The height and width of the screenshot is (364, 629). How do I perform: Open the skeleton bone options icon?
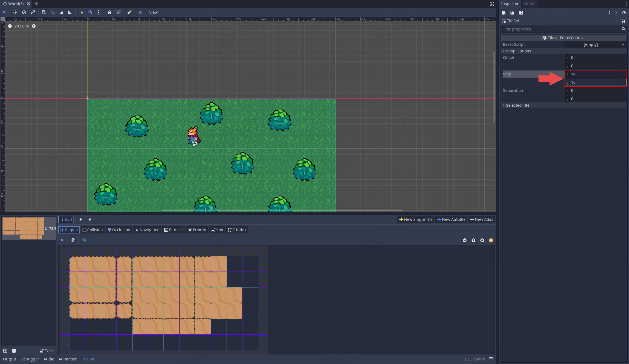pyautogui.click(x=129, y=12)
